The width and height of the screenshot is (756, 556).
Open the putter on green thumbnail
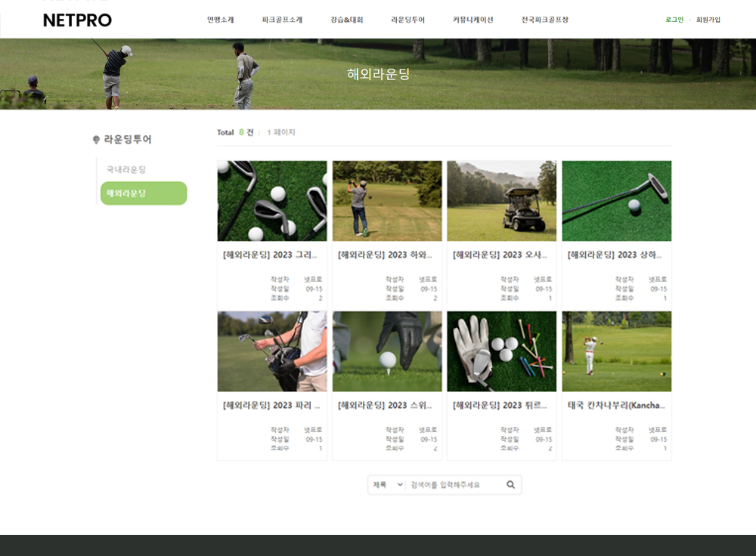[x=616, y=201]
